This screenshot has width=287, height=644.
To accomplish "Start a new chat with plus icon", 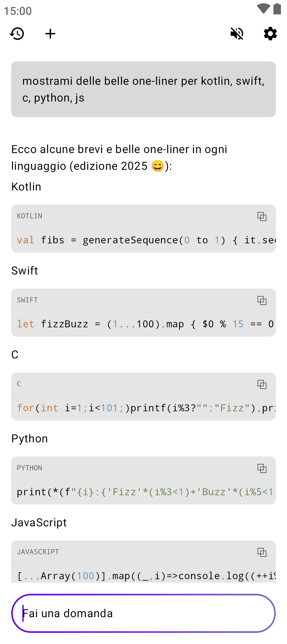I will 50,34.
